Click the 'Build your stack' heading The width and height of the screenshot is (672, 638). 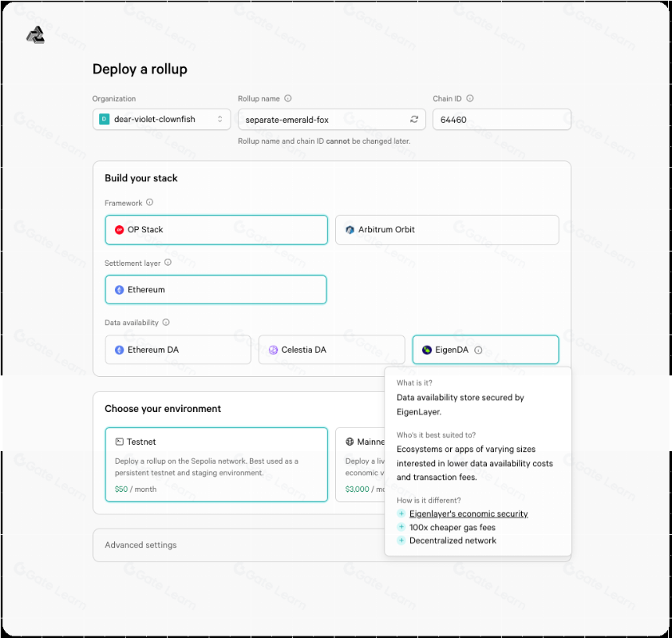pos(141,178)
